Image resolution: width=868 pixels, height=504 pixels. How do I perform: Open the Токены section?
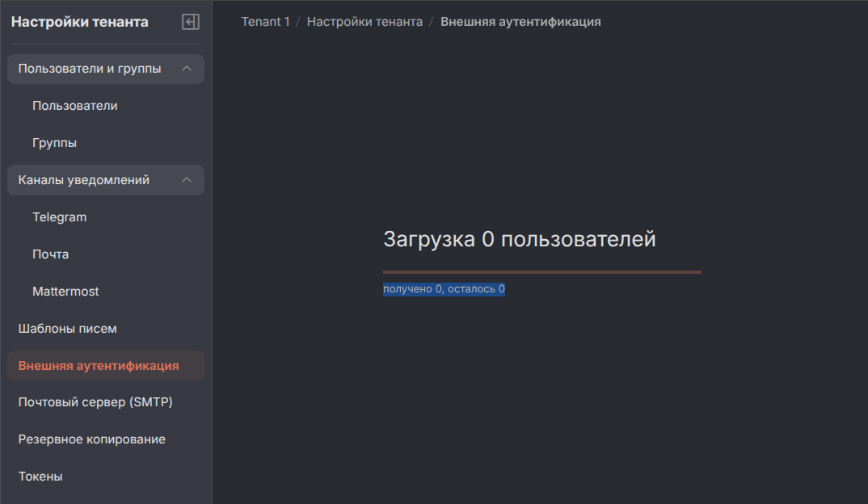pyautogui.click(x=40, y=477)
